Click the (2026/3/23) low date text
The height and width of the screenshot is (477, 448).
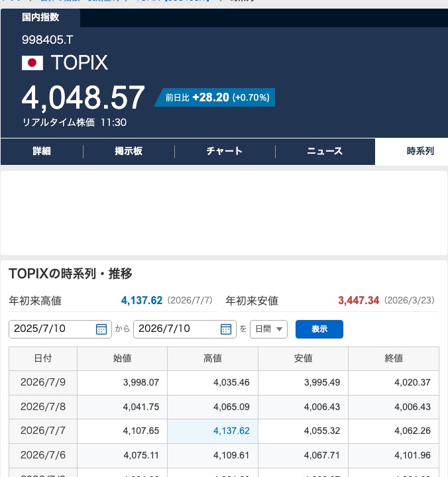pos(410,301)
